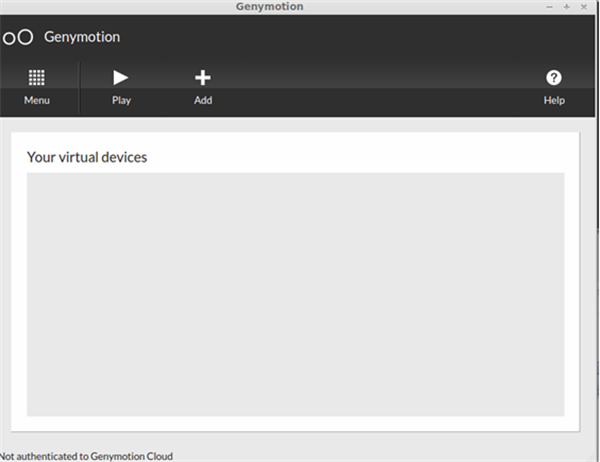Click the 'Genymotion' header title text
The image size is (600, 462).
82,37
